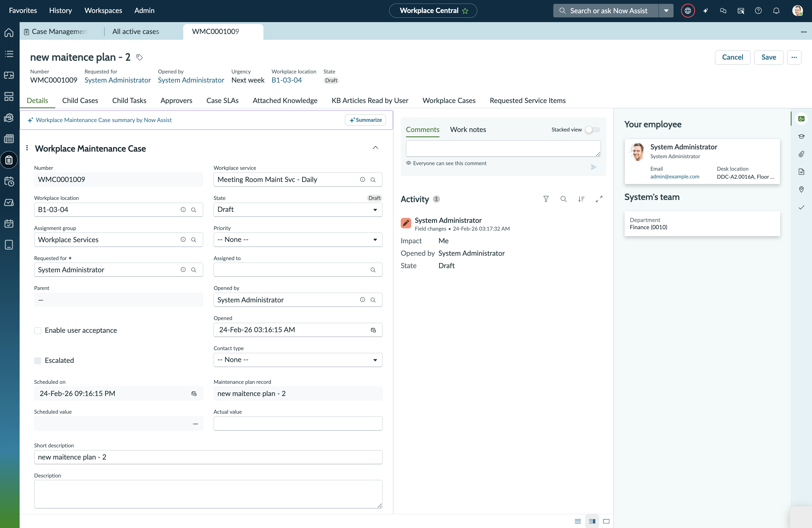Open attachments paperclip in right rail
Image resolution: width=812 pixels, height=528 pixels.
tap(801, 154)
